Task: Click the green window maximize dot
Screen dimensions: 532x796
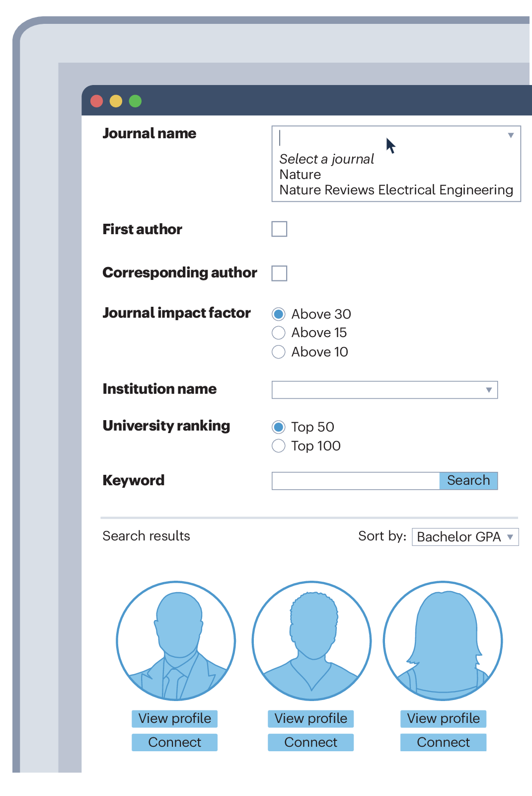Action: [135, 101]
